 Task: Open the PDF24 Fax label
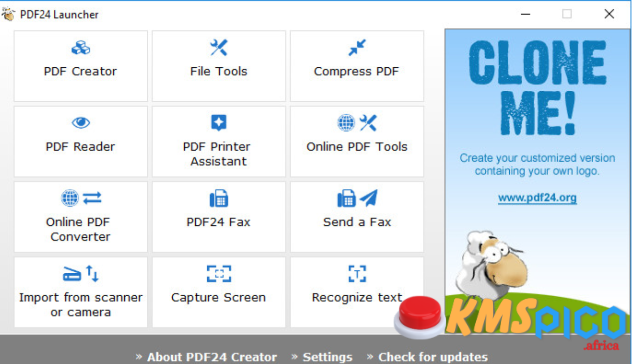(x=218, y=222)
